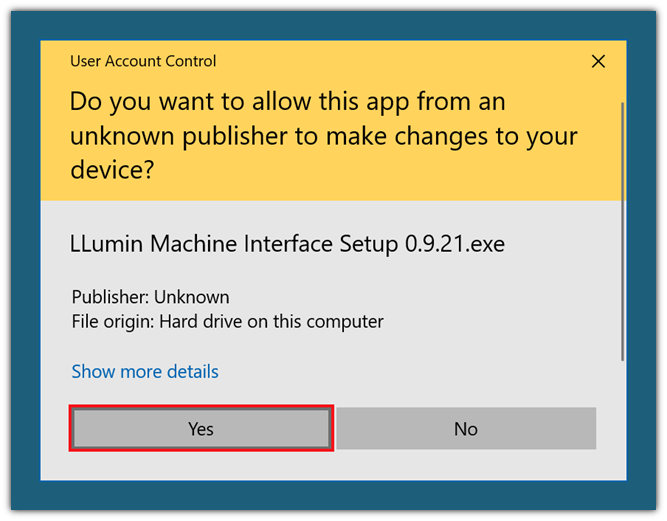This screenshot has height=521, width=667.
Task: Click Yes to allow the app
Action: 201,429
